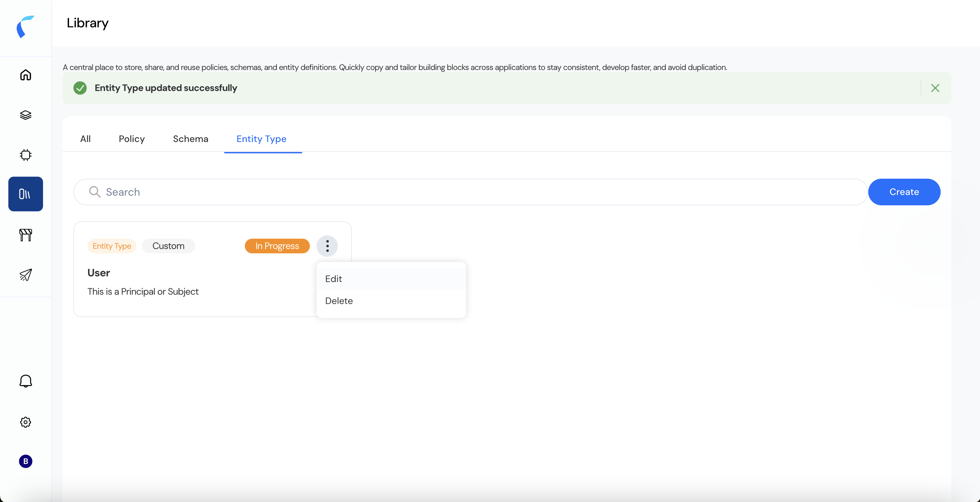980x502 pixels.
Task: Choose Delete from the context menu
Action: pos(339,301)
